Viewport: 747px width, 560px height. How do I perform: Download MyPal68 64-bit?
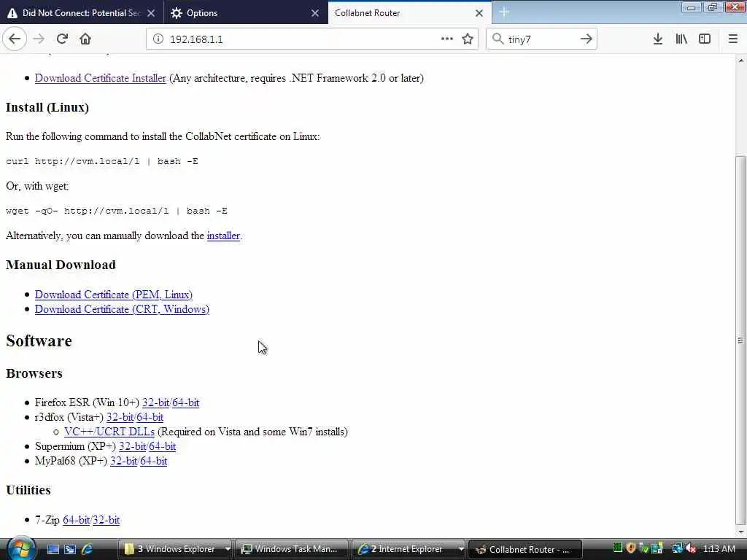click(x=154, y=462)
